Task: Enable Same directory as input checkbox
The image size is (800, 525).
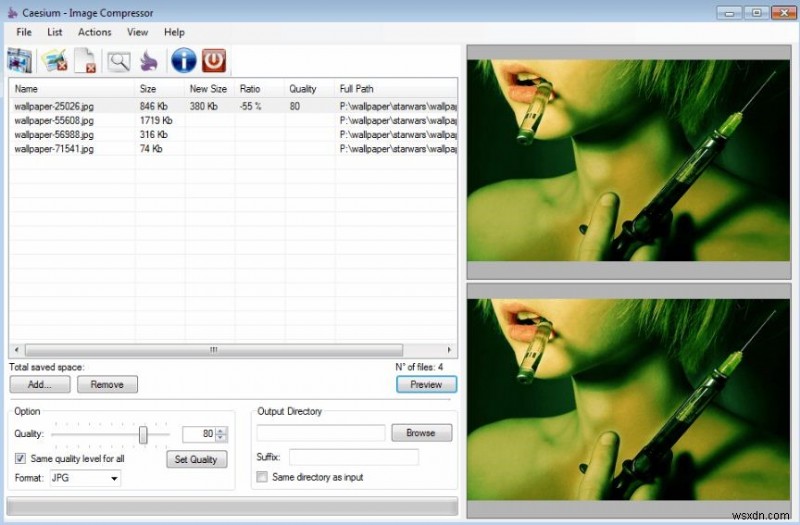Action: 262,477
